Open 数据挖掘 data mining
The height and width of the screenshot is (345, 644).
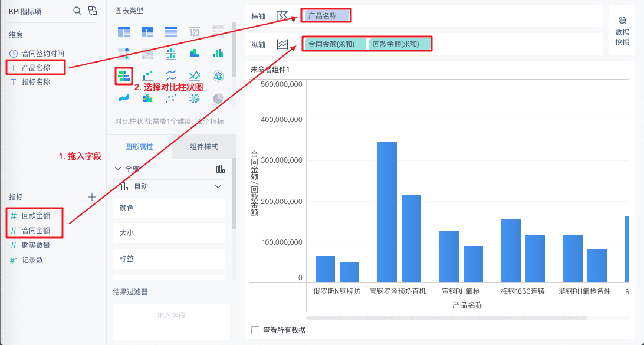[622, 31]
